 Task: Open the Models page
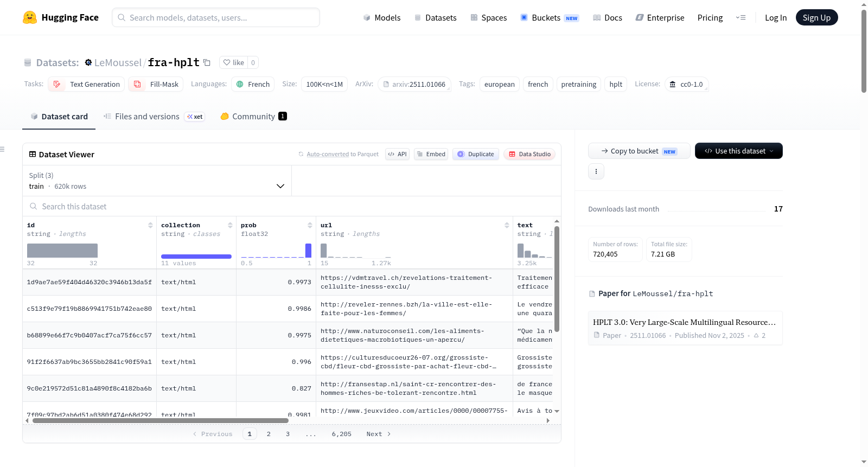click(382, 17)
